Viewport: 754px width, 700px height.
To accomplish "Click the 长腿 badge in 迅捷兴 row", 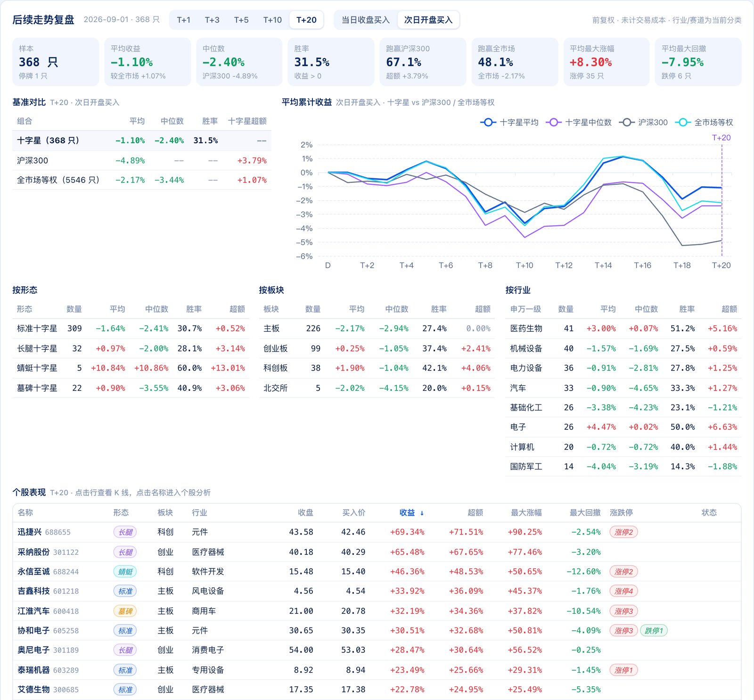I will (x=125, y=532).
